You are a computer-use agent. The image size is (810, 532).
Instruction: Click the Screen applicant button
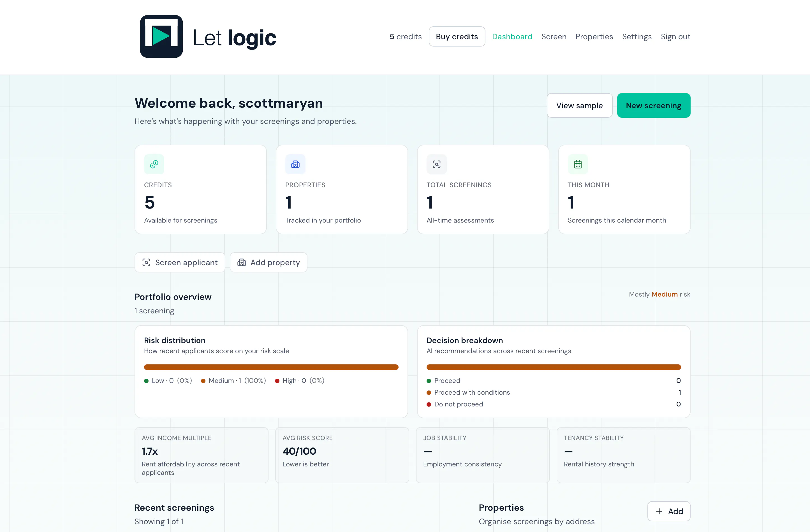180,262
